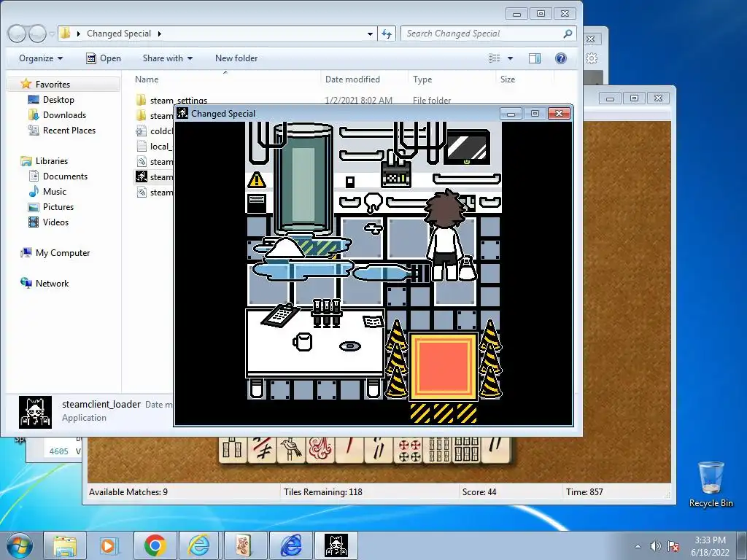This screenshot has width=747, height=560.
Task: Select the coldcl file icon
Action: pos(142,131)
